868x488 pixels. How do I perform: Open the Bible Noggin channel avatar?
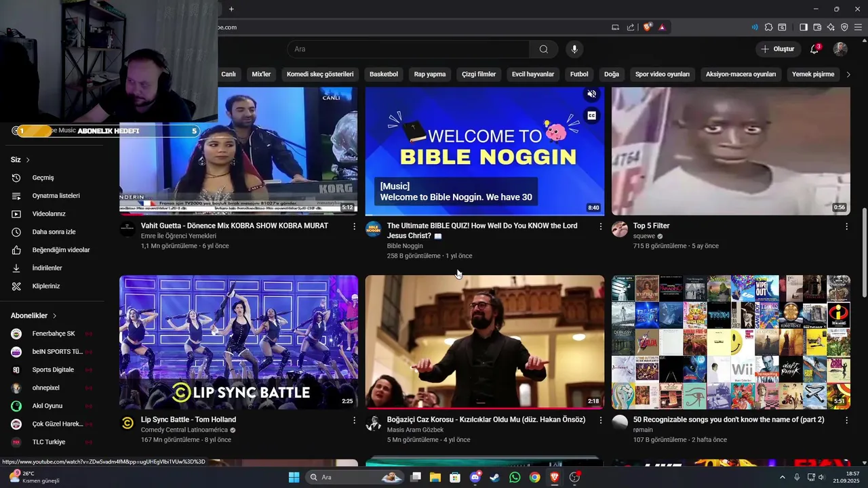click(373, 229)
